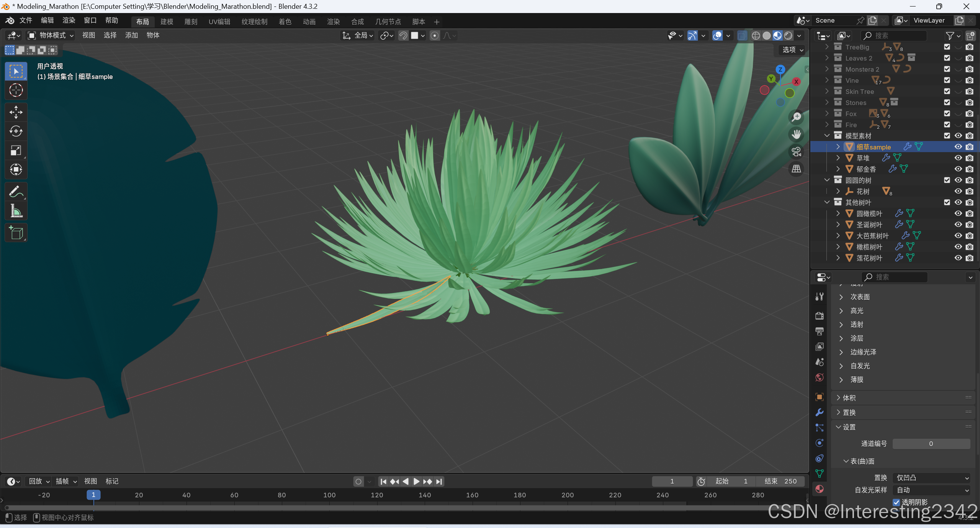
Task: Toggle camera view in viewport
Action: click(x=797, y=152)
